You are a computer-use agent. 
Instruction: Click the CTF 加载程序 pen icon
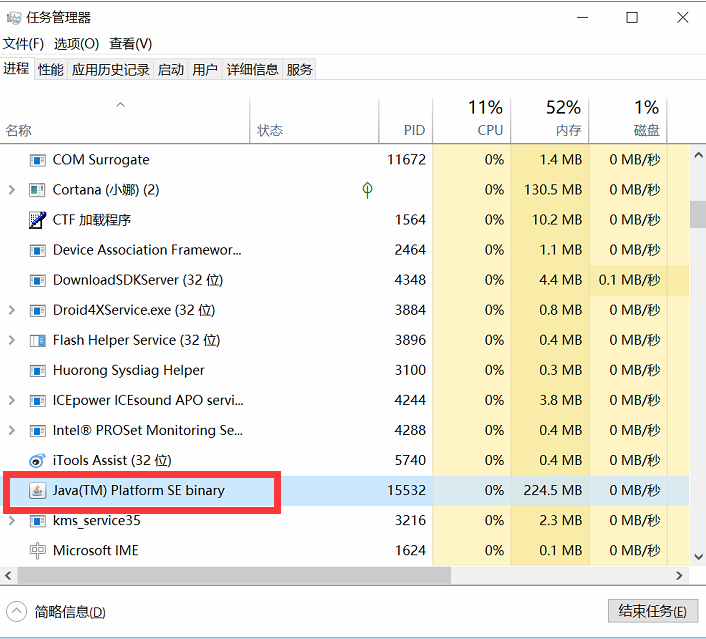[37, 220]
